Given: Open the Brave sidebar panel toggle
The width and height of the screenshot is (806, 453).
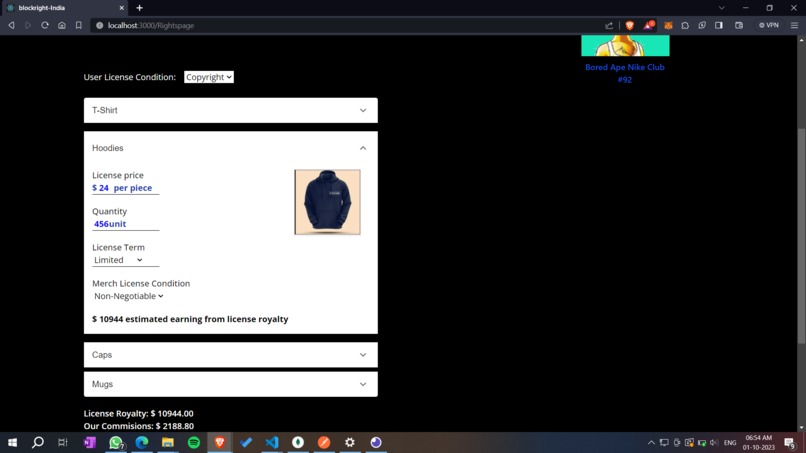Looking at the screenshot, I should coord(719,25).
